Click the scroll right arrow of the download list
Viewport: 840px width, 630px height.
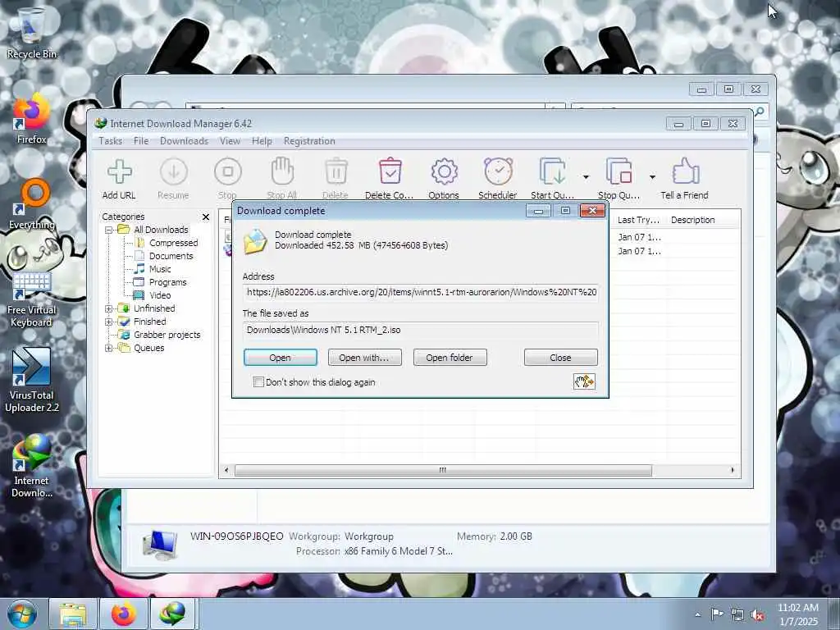pos(733,470)
